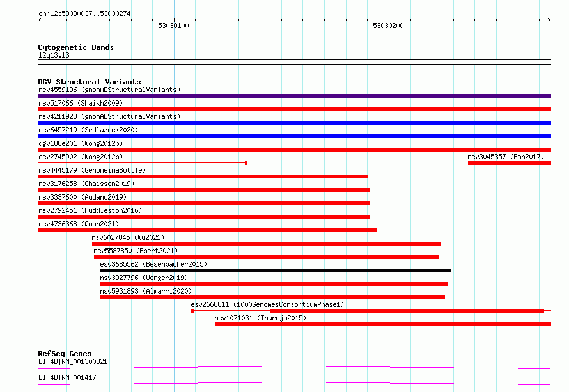Click the nsv4559196 gnomADStructuralVariants label
569x392 pixels.
pos(109,90)
